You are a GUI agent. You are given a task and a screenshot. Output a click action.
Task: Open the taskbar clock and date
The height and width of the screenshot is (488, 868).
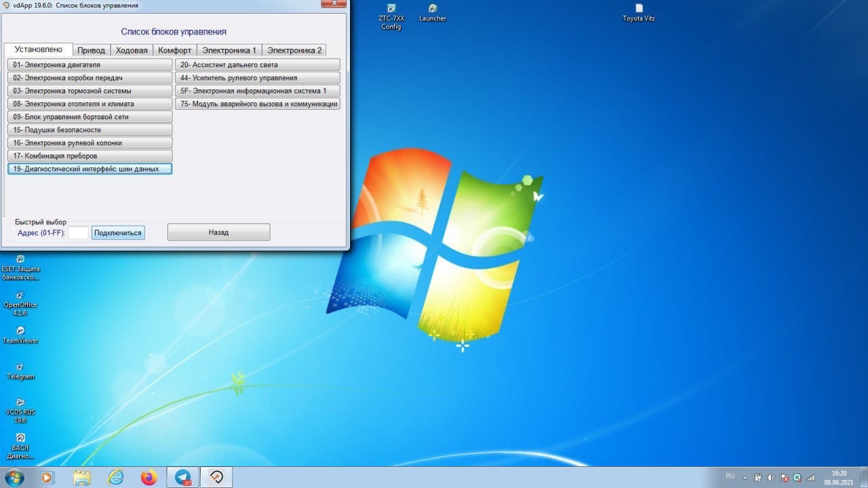tap(839, 477)
